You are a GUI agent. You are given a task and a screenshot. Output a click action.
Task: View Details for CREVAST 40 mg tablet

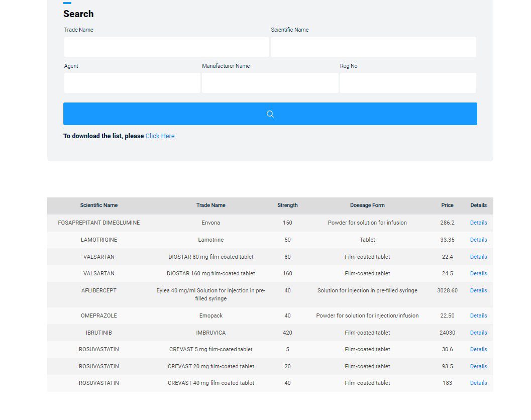click(x=479, y=383)
